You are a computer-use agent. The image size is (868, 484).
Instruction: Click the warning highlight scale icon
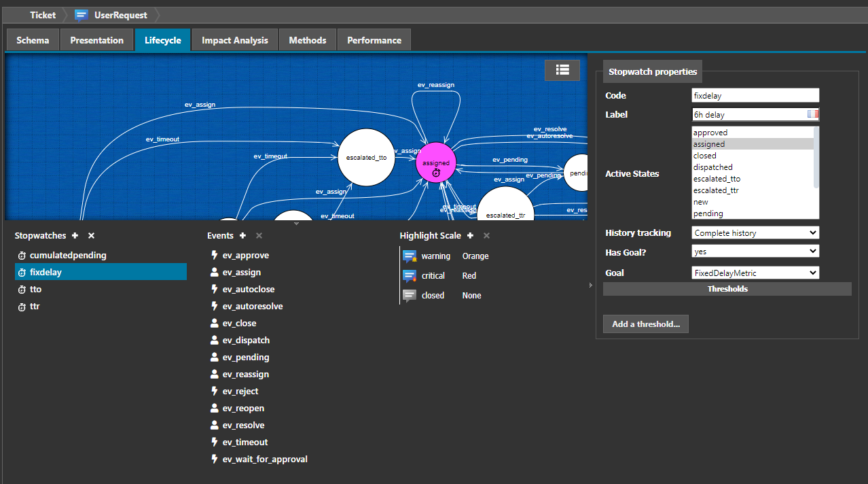click(x=409, y=256)
